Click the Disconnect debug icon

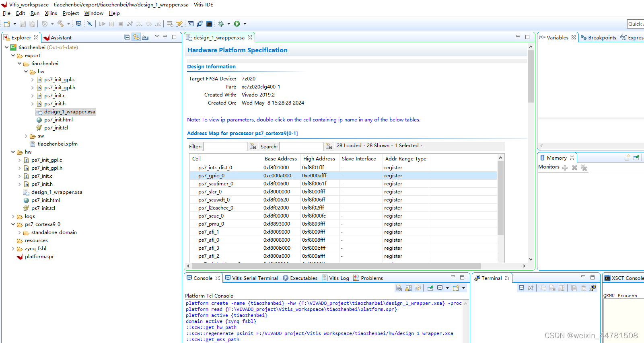(x=130, y=24)
